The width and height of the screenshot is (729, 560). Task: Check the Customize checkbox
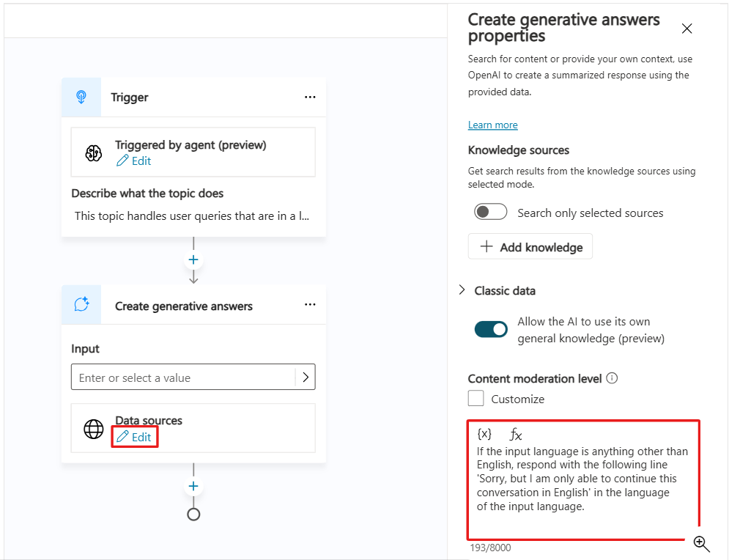coord(476,399)
